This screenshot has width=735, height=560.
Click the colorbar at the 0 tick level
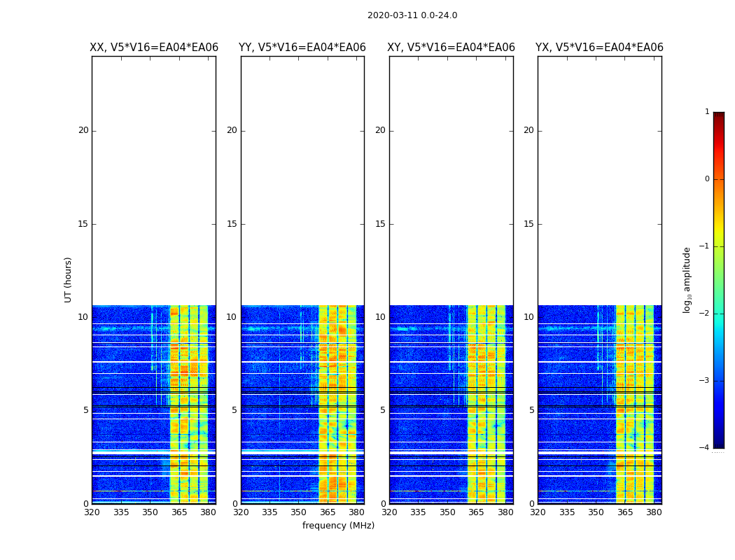click(718, 179)
